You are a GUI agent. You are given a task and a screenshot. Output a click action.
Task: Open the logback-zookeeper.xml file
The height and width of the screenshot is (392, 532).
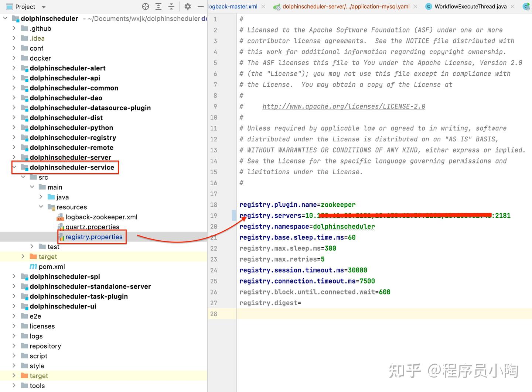click(102, 217)
